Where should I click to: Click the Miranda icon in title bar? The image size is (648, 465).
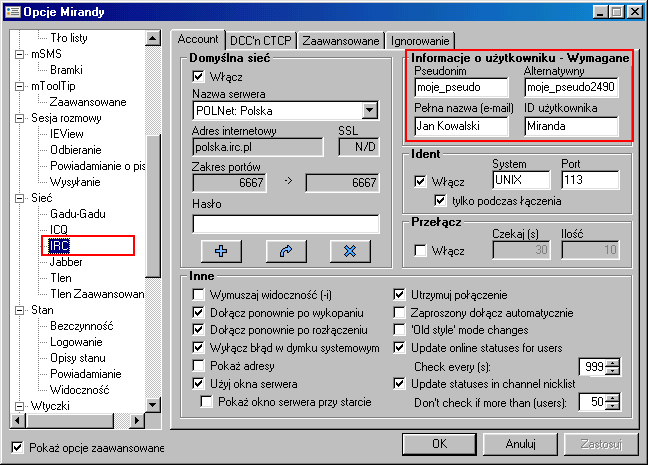pyautogui.click(x=11, y=11)
